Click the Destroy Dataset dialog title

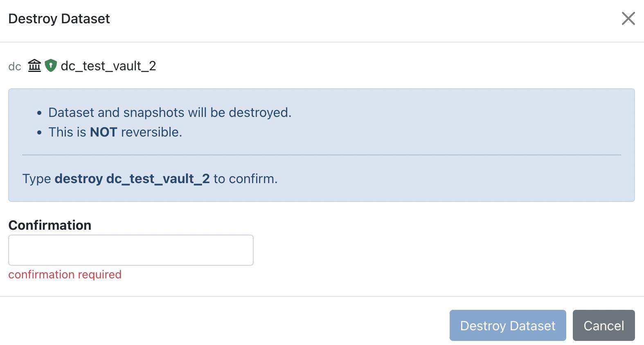click(59, 18)
